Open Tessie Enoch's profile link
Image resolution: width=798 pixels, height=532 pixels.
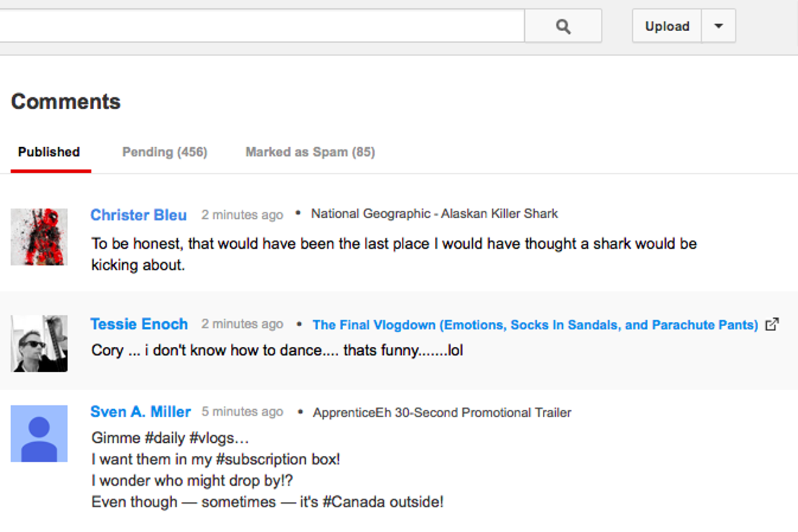click(139, 324)
